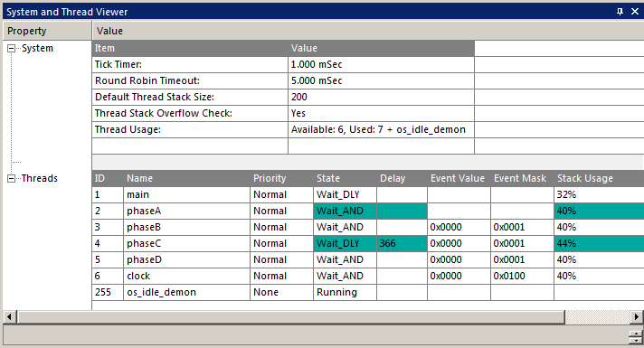This screenshot has width=644, height=348.
Task: Select the clock thread name cell
Action: click(186, 276)
